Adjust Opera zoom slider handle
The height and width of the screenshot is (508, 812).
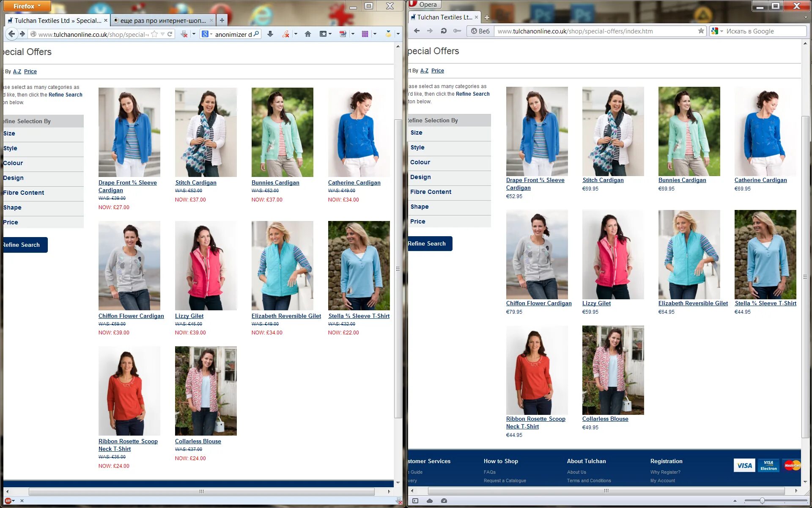[762, 501]
